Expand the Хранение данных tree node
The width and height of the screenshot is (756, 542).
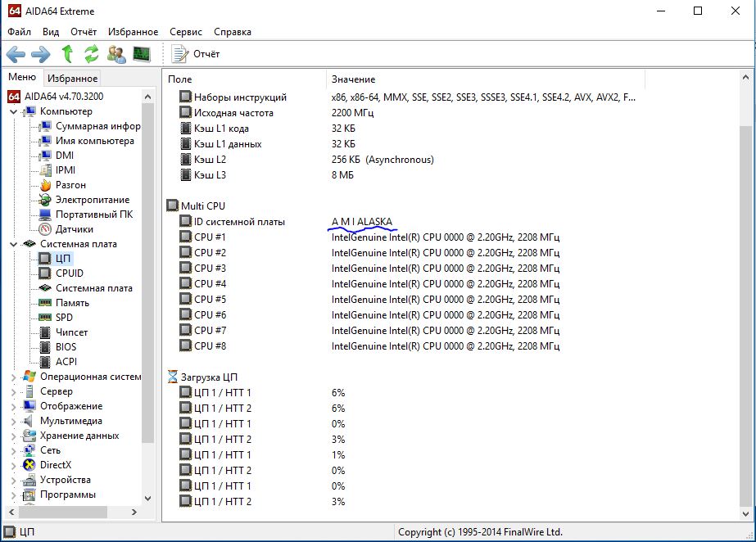pos(13,436)
